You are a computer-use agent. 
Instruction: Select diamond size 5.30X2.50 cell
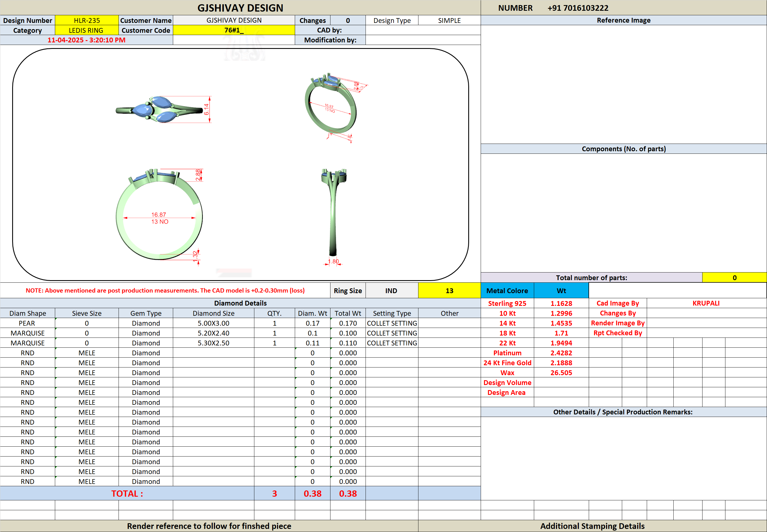(x=214, y=343)
